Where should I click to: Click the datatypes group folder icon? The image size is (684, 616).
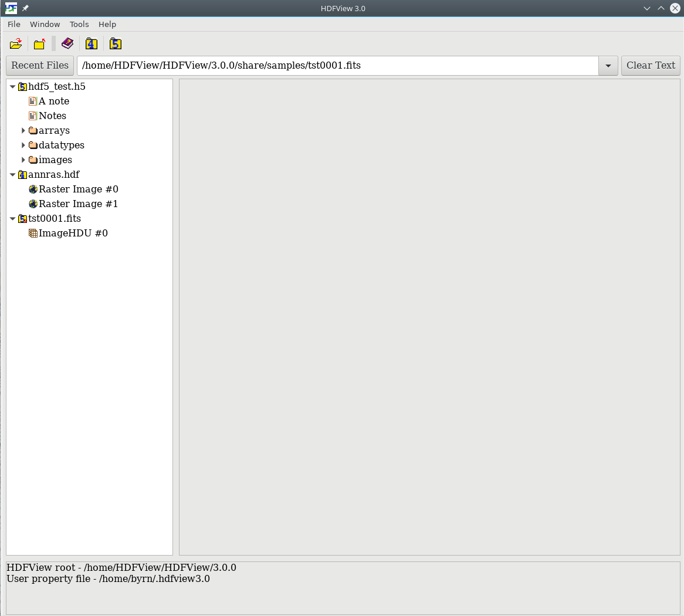click(x=33, y=145)
